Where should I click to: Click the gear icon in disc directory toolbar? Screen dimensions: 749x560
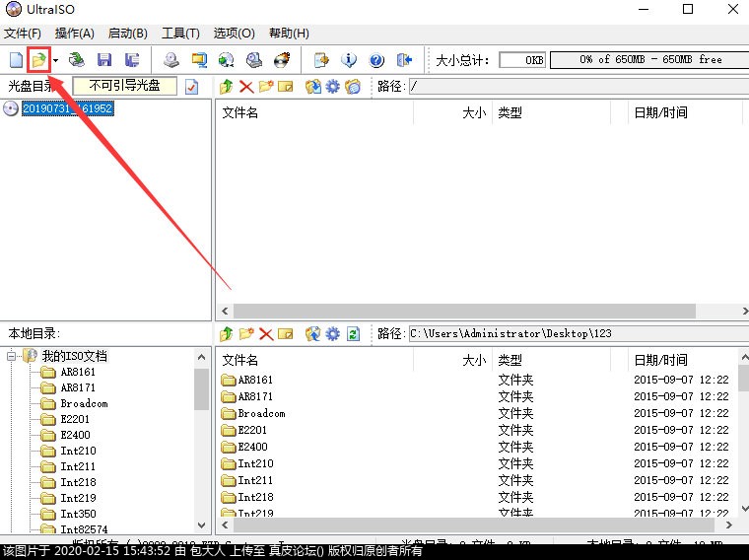click(x=333, y=87)
